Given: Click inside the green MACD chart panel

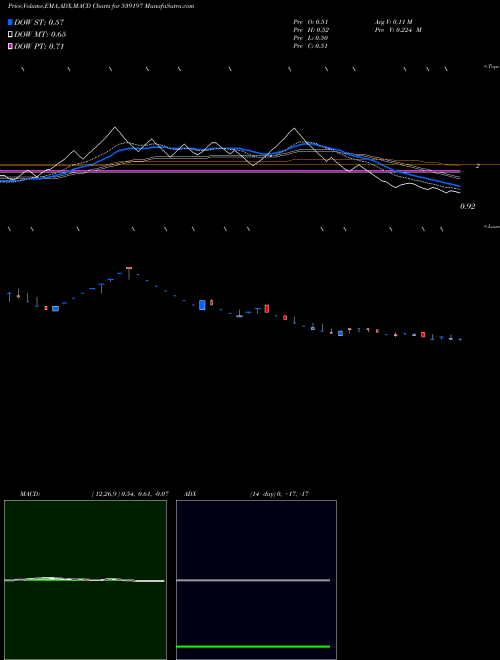Looking at the screenshot, I should click(85, 580).
